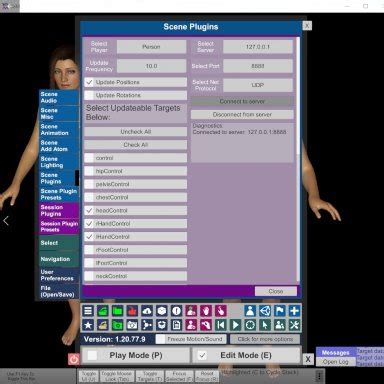Click the skip to start playback icon
Viewport: 384px width, 384px height.
(x=221, y=325)
